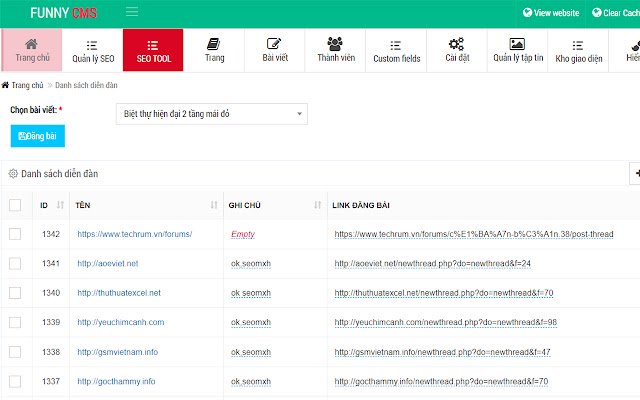Sort table by TÊN column arrows
The height and width of the screenshot is (400, 640).
214,205
